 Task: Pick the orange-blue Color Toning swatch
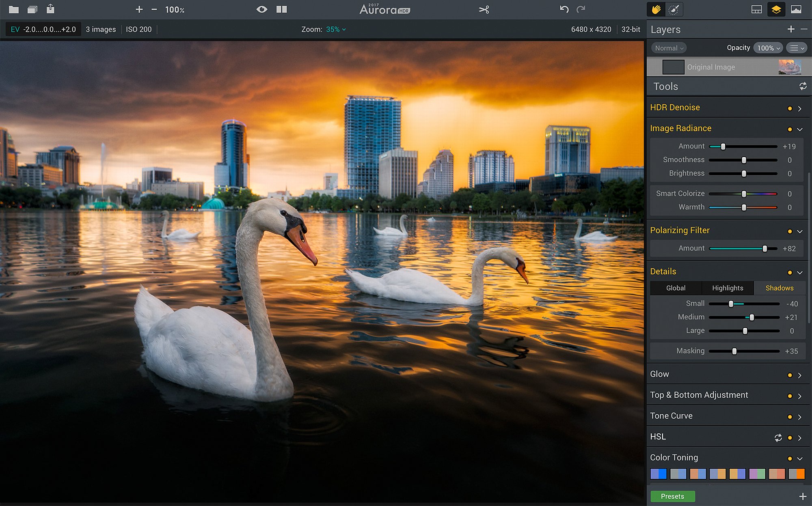698,474
